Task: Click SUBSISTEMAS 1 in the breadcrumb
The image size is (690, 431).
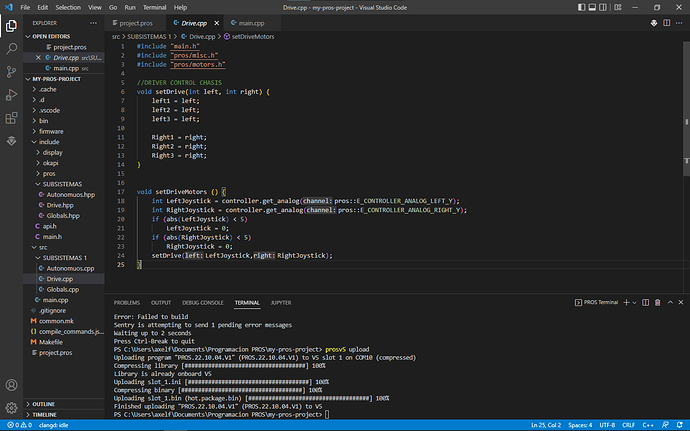Action: pos(149,37)
